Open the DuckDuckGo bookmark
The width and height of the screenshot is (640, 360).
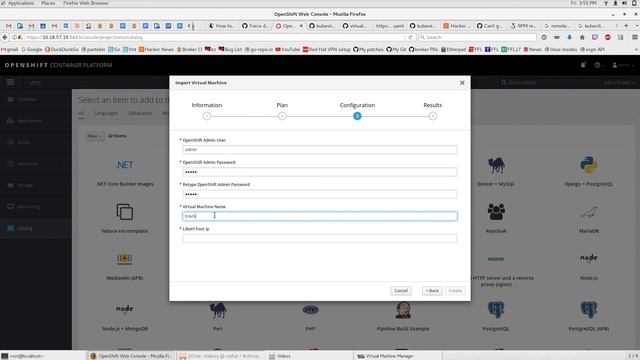tap(62, 49)
